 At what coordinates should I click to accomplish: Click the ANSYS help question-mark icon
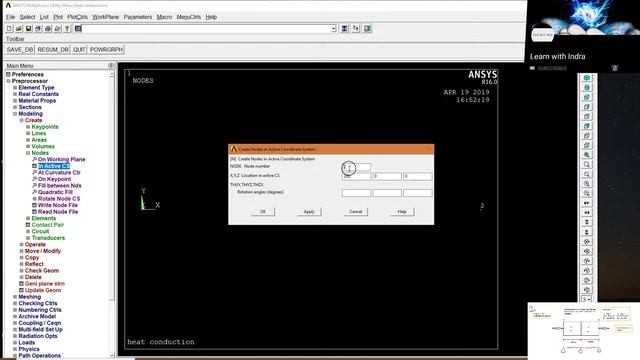tap(67, 29)
